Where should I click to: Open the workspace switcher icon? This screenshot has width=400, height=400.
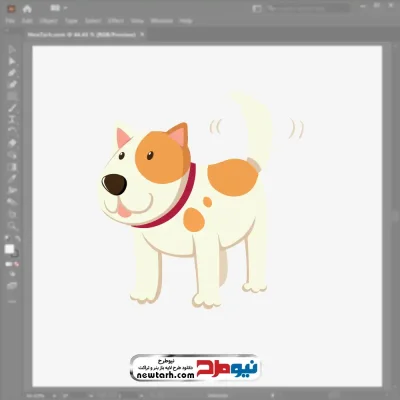click(257, 9)
